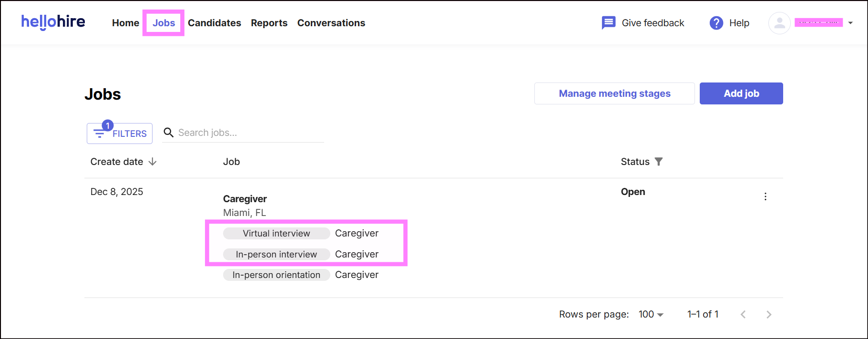Open the Caregiver row three-dot menu
Screen dimensions: 868x339
(x=766, y=196)
